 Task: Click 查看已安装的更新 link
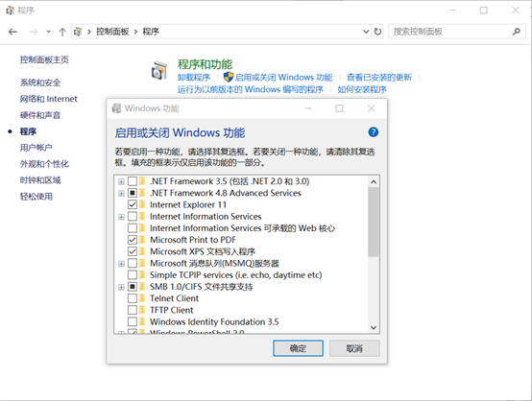[379, 78]
